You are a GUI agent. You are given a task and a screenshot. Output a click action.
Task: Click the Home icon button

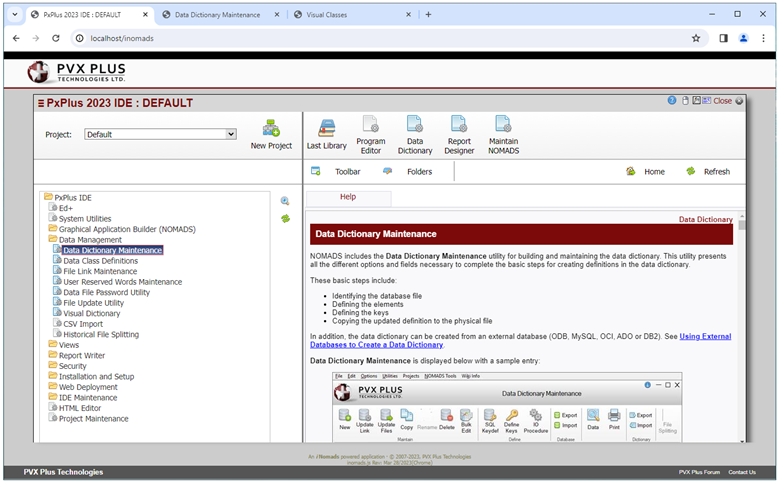tap(631, 171)
